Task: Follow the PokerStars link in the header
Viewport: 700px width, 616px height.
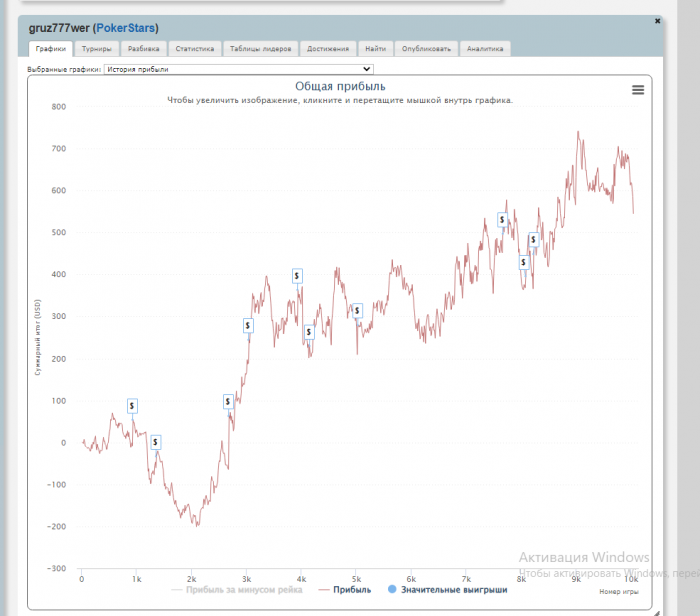Action: [x=125, y=28]
